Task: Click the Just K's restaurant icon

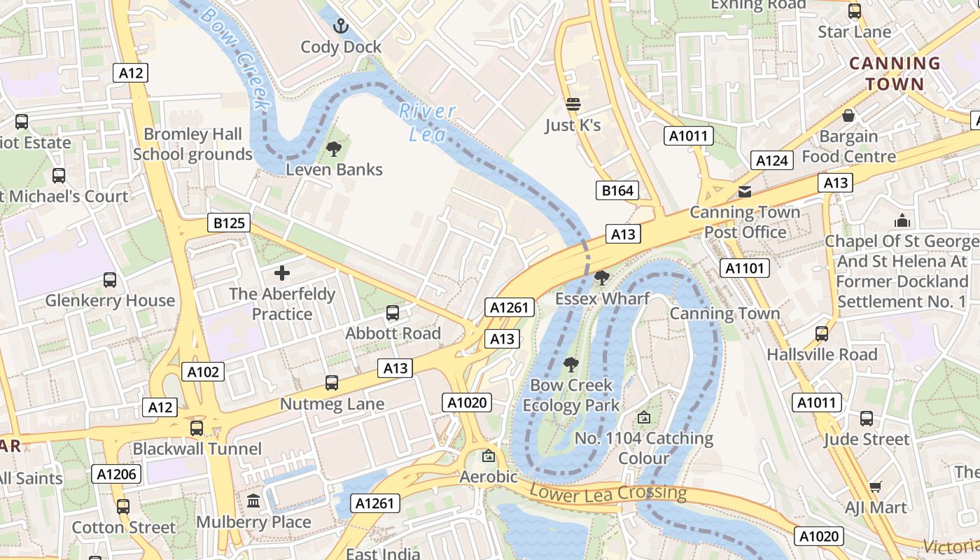Action: (x=573, y=105)
